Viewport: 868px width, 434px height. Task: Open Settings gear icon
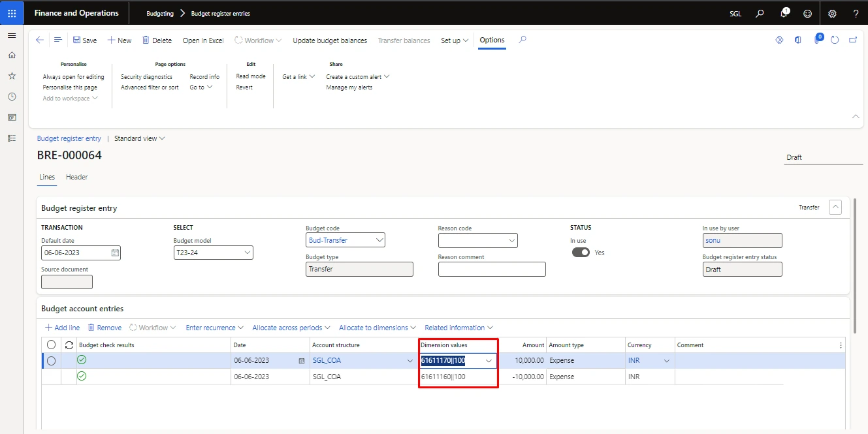[832, 13]
